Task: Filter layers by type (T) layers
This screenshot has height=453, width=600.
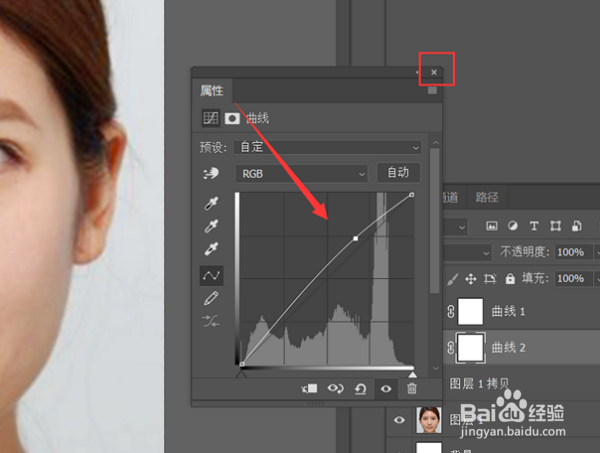Action: click(x=534, y=226)
